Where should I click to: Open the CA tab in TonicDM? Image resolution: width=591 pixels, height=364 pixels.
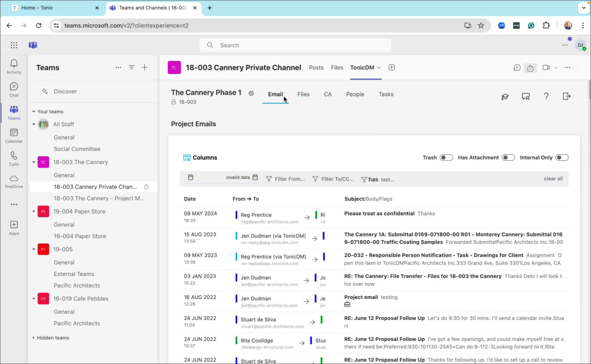[x=328, y=94]
